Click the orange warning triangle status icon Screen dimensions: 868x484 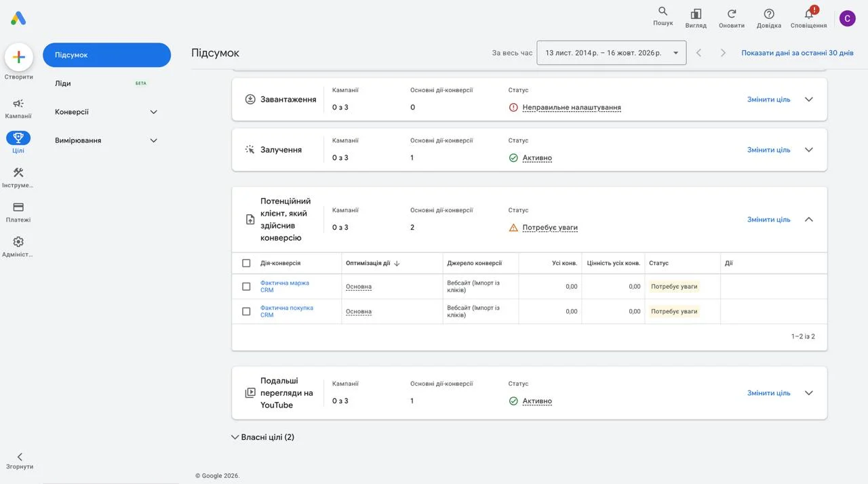pyautogui.click(x=513, y=228)
